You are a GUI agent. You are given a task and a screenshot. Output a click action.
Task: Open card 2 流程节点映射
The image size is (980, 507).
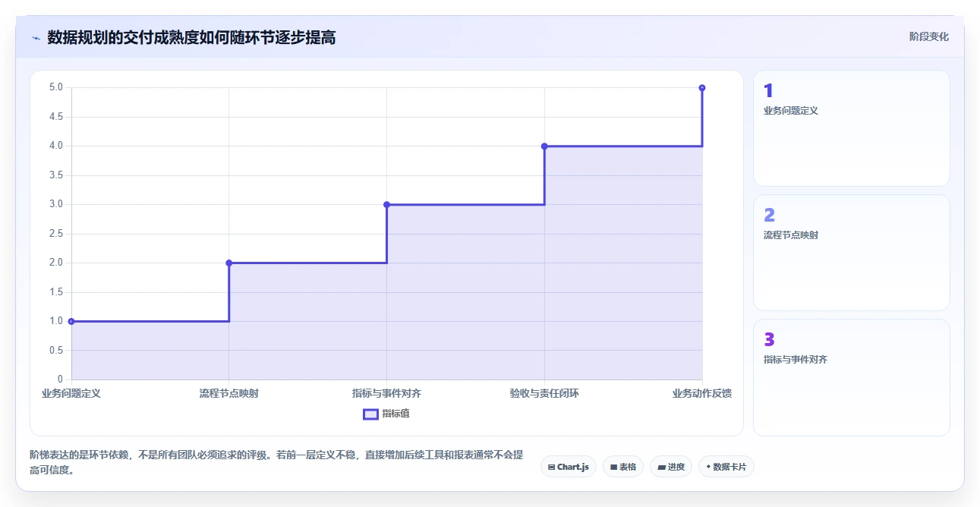click(x=851, y=253)
